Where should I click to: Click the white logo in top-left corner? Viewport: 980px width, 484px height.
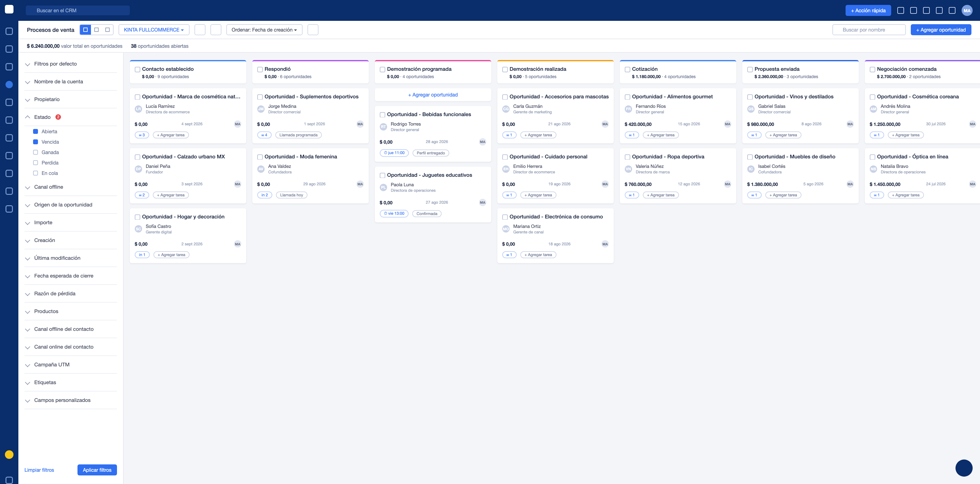[9, 9]
